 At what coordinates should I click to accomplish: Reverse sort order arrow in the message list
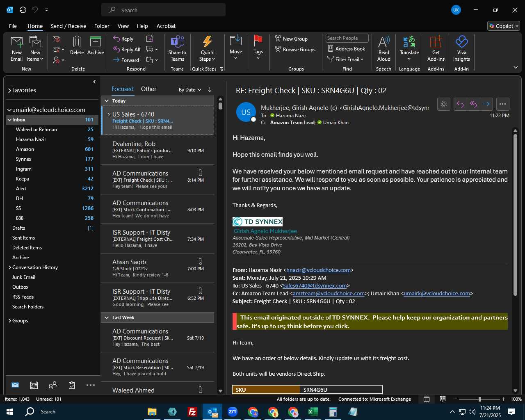click(x=210, y=89)
